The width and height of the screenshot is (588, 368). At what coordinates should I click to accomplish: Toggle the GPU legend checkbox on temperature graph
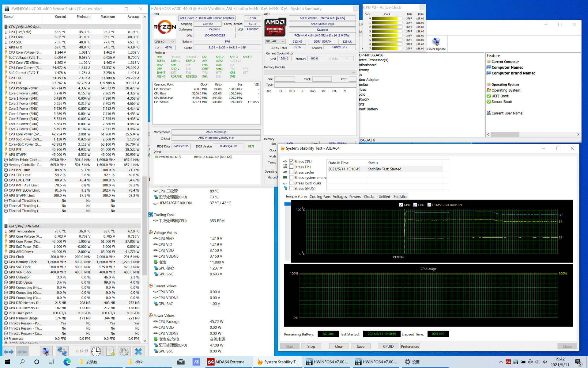click(x=401, y=205)
